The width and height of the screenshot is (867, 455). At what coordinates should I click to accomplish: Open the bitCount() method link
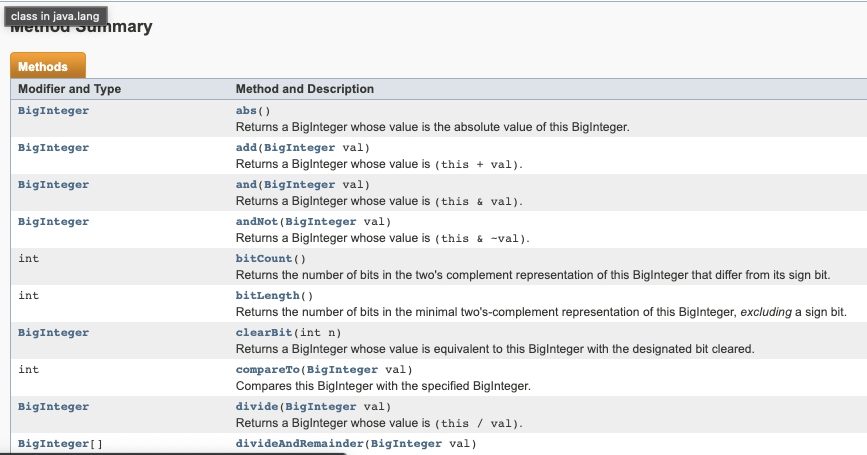[x=263, y=259]
